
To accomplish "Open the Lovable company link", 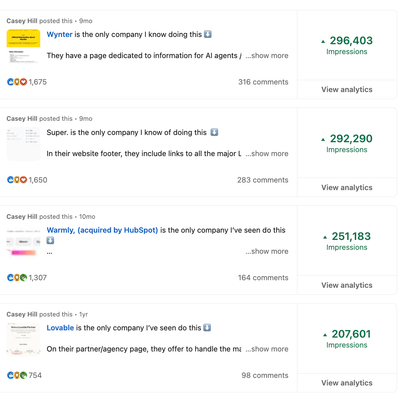I will pos(60,328).
